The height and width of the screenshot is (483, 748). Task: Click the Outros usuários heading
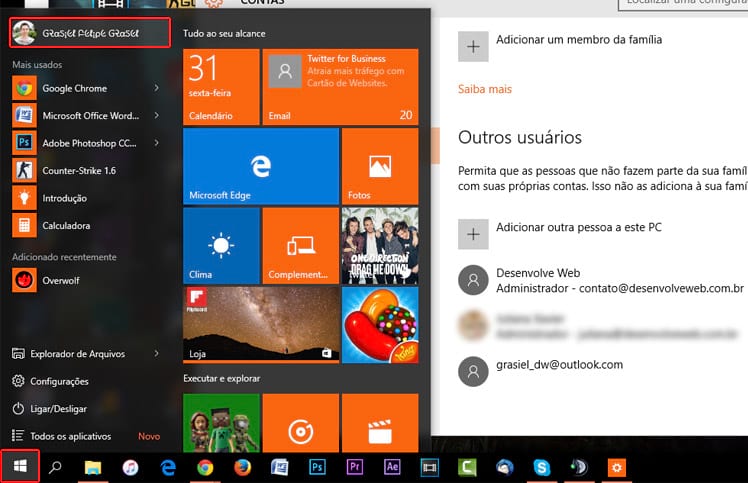(x=520, y=137)
